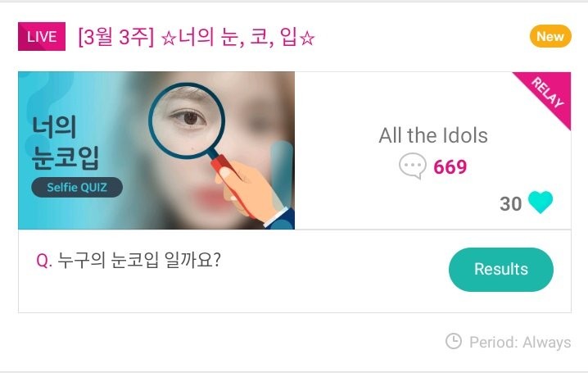
Task: Click the [3월 3주] week label
Action: coord(114,38)
